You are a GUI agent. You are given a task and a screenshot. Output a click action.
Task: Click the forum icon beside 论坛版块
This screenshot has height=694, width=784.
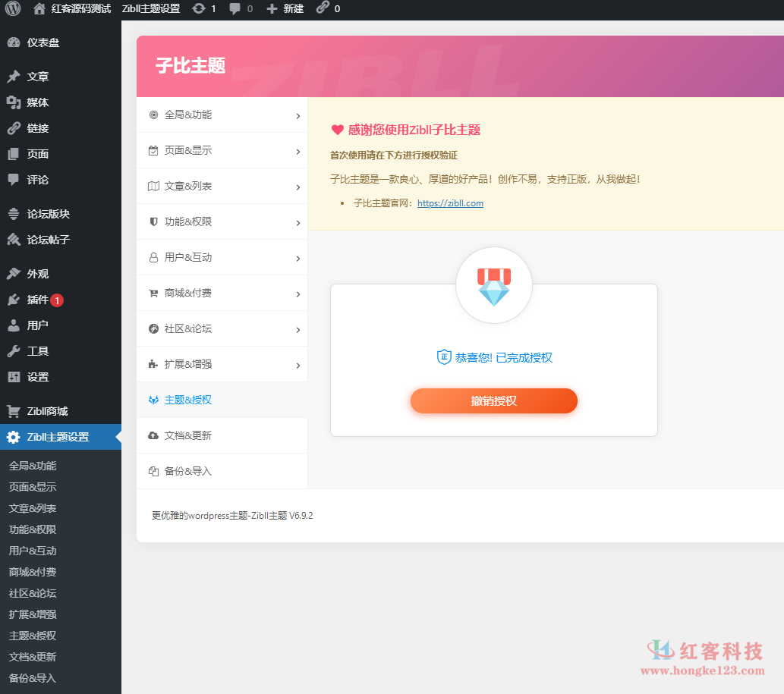click(14, 214)
